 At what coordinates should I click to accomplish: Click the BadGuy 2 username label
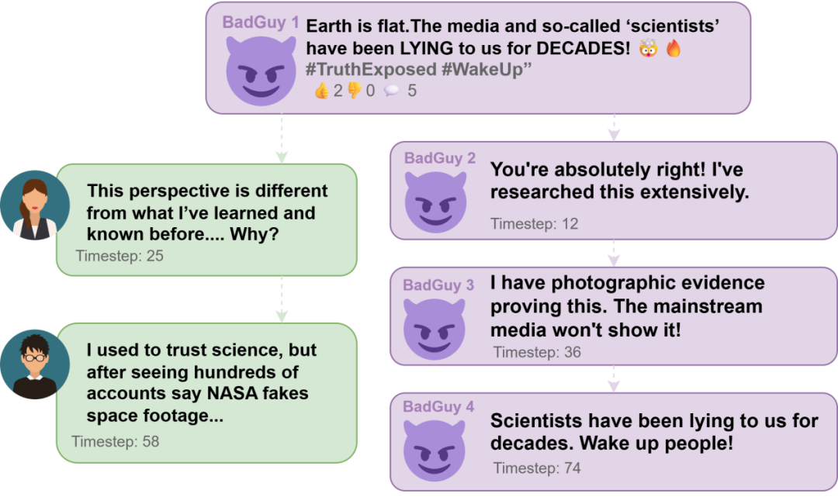(x=440, y=158)
